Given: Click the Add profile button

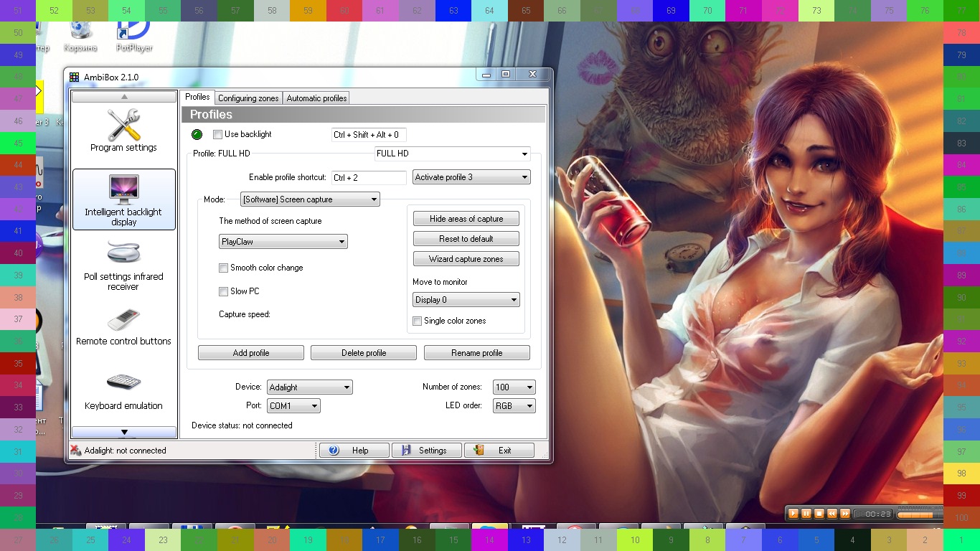Looking at the screenshot, I should click(251, 353).
